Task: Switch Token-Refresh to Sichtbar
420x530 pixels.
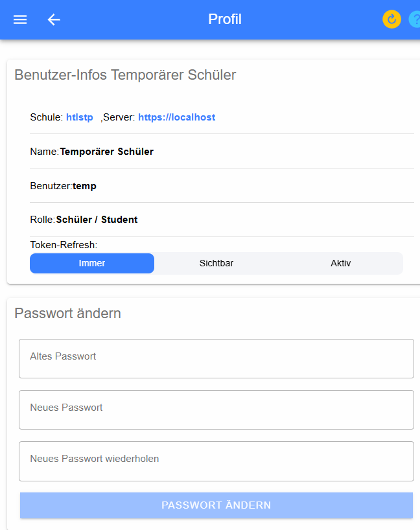Action: [x=216, y=263]
